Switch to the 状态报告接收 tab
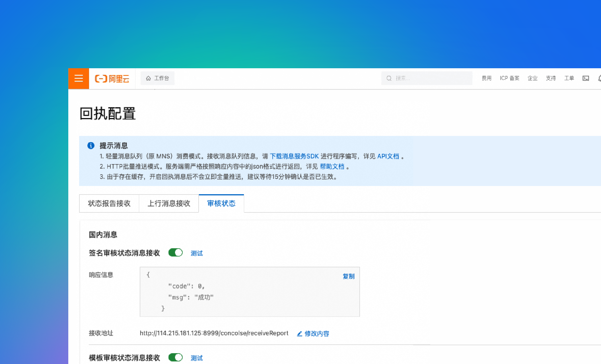This screenshot has height=364, width=601. tap(109, 203)
